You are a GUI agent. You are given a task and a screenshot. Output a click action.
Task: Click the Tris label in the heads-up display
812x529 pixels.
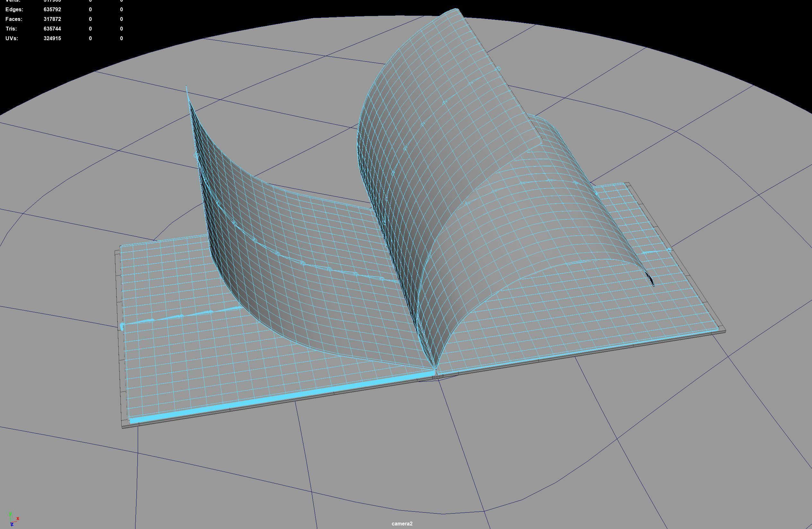coord(11,29)
